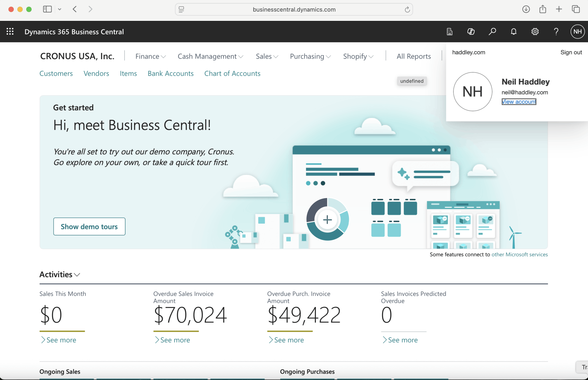Reload the page using Safari refresh icon

(x=407, y=10)
